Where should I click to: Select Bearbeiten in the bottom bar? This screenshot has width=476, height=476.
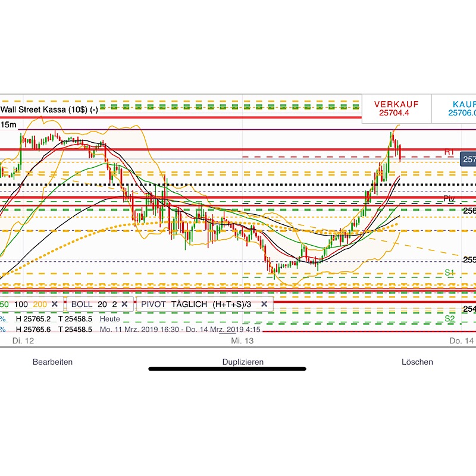coord(54,361)
